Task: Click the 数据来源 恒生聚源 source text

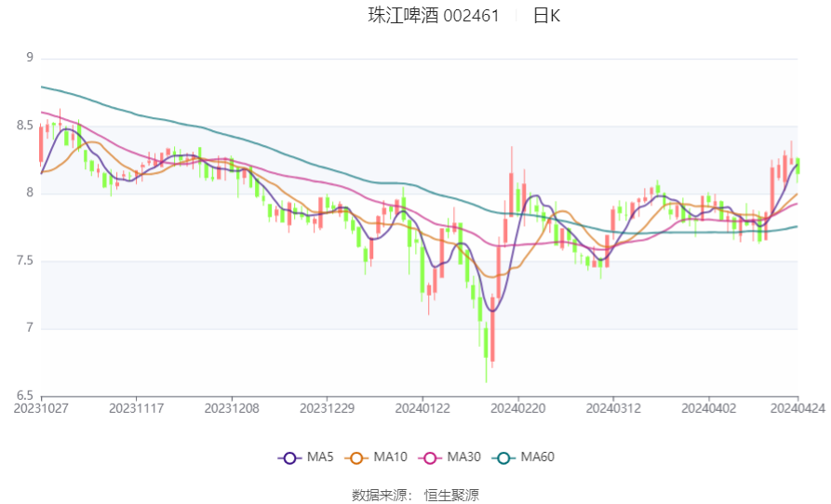Action: click(x=415, y=496)
